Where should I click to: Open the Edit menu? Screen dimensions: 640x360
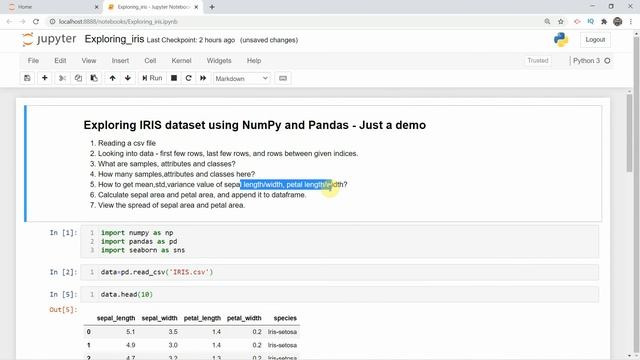[x=60, y=60]
